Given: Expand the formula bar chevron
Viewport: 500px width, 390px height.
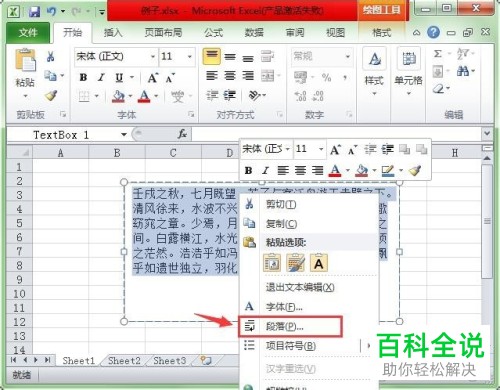Looking at the screenshot, I should coord(487,134).
